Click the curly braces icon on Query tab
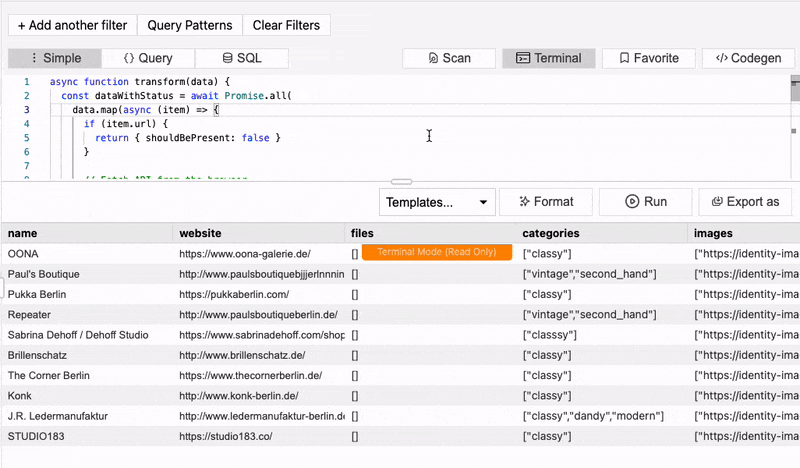Viewport: 800px width, 468px height. 129,58
